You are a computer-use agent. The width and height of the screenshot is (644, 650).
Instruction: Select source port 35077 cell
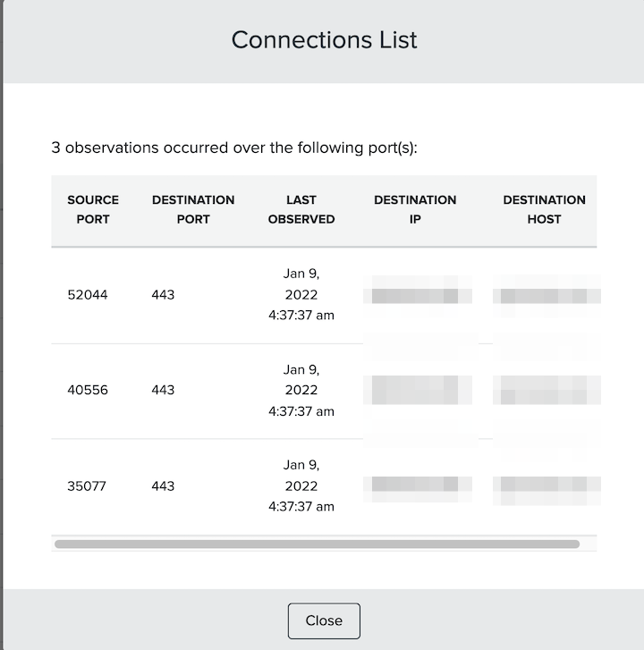pos(87,485)
